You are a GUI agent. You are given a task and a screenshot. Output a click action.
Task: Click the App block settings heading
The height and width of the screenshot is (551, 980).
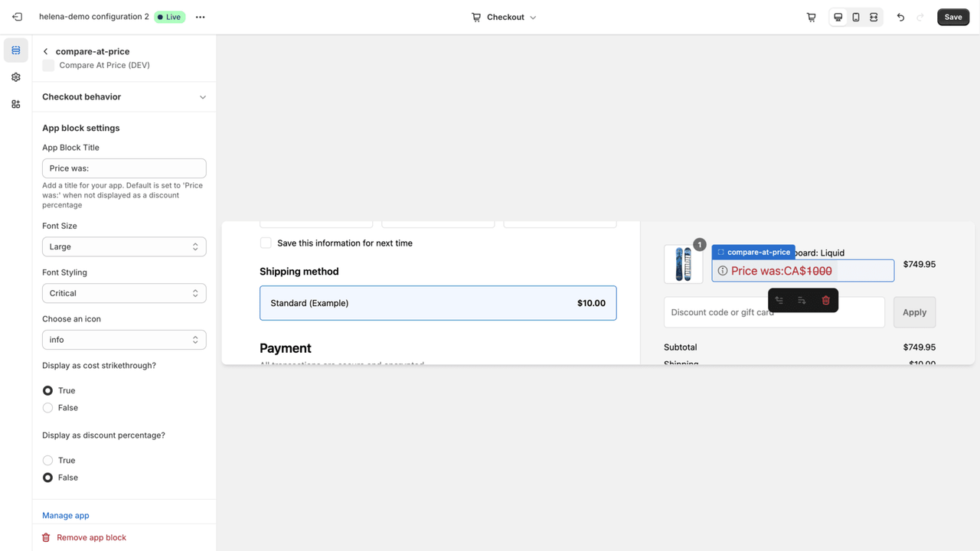81,128
